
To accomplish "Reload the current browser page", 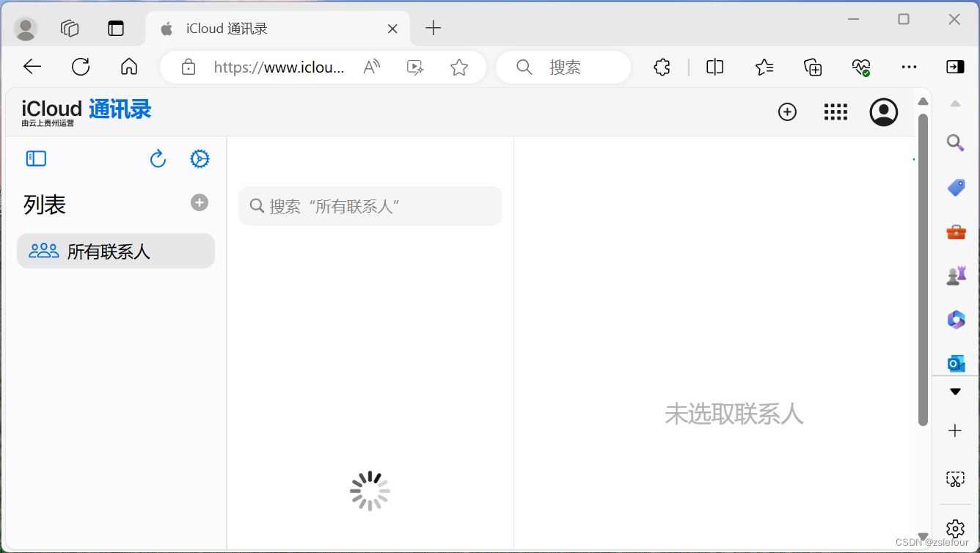I will tap(81, 67).
